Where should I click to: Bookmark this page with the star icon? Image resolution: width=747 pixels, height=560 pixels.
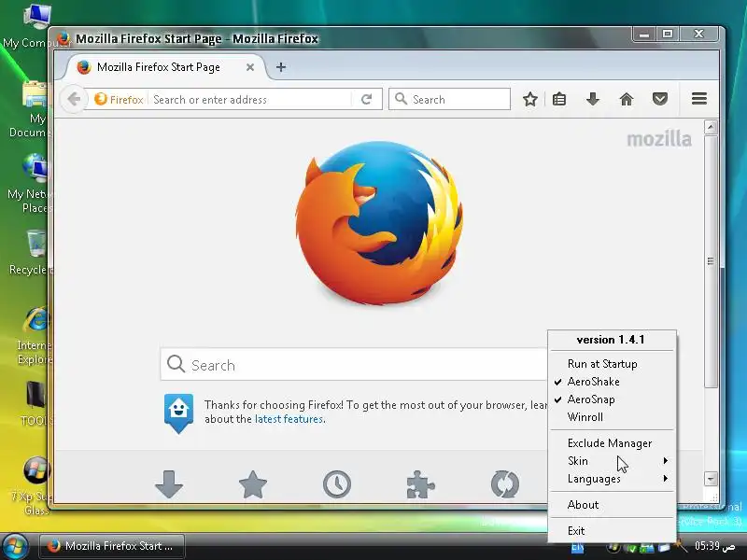click(x=530, y=100)
